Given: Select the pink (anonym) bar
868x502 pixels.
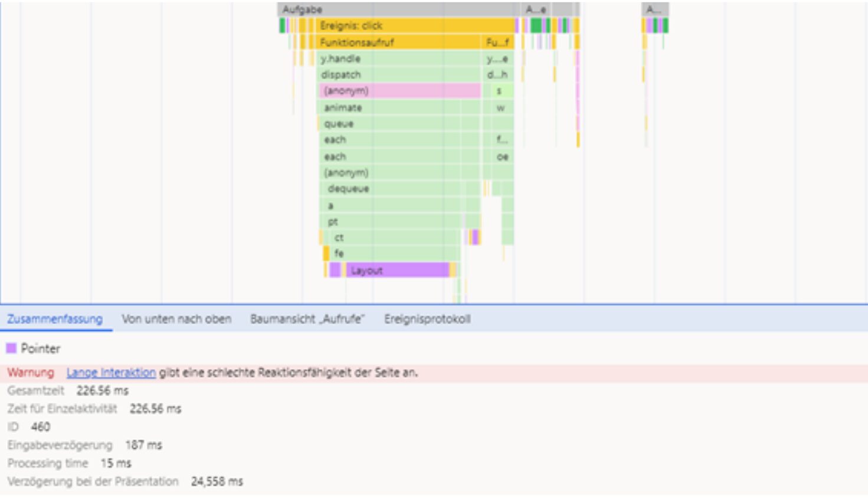Looking at the screenshot, I should 399,90.
